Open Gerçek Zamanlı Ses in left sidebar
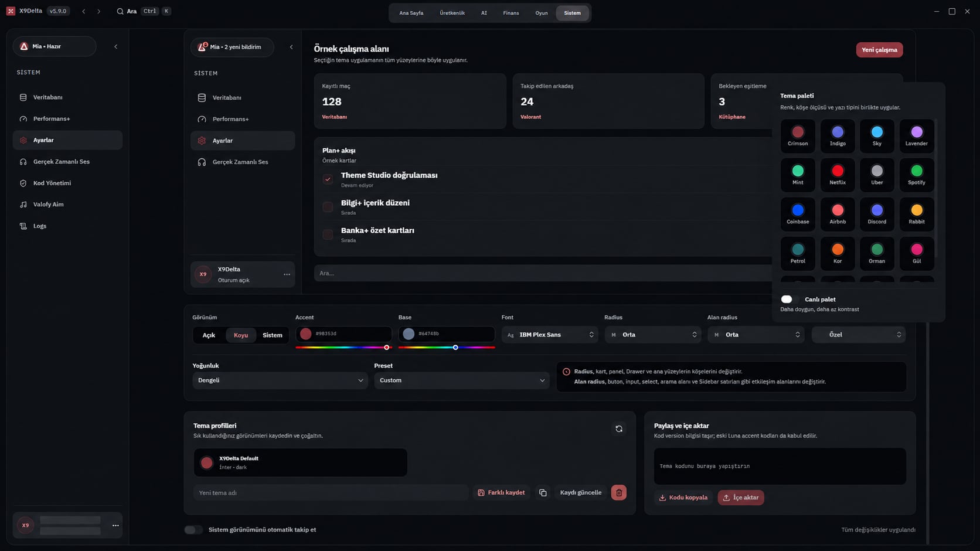The width and height of the screenshot is (980, 551). point(67,162)
